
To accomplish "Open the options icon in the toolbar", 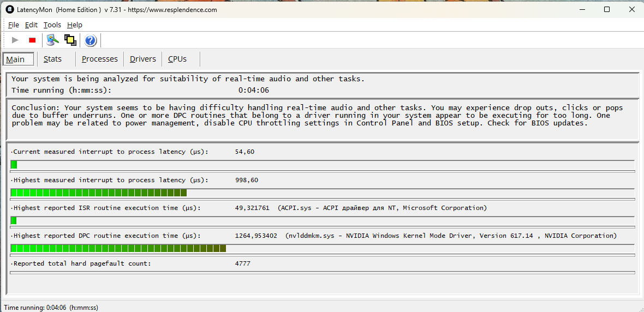I will (x=52, y=40).
